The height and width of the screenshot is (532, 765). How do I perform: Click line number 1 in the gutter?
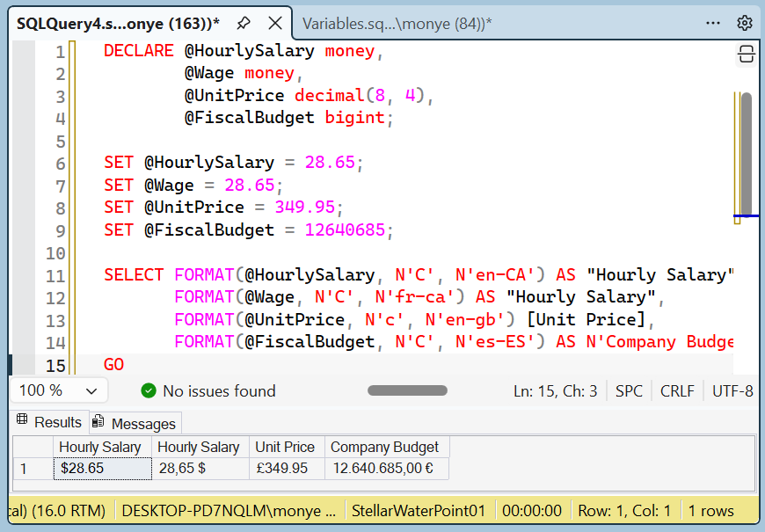(60, 52)
